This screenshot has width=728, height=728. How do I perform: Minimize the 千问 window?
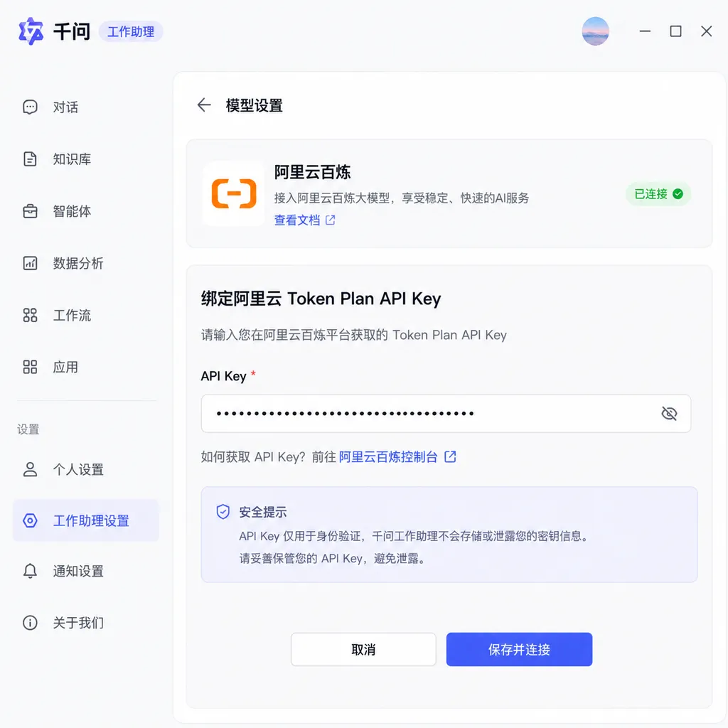tap(645, 31)
